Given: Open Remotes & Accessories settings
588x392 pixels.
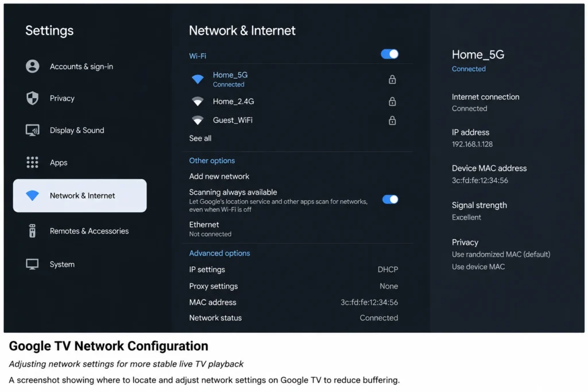Looking at the screenshot, I should 80,231.
